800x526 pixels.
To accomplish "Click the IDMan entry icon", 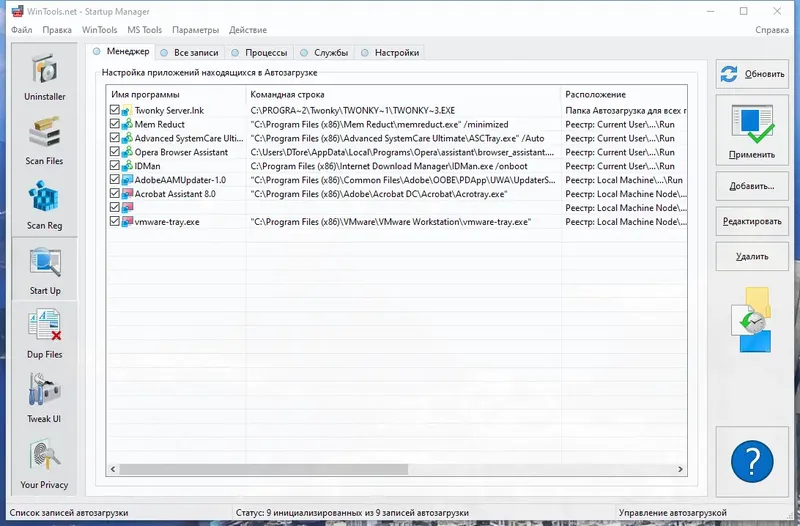I will coord(127,166).
